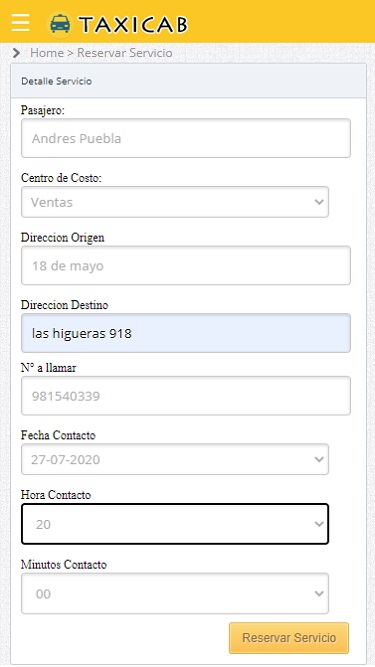The image size is (375, 667).
Task: Click the Hora Contacto chevron arrow
Action: click(319, 524)
